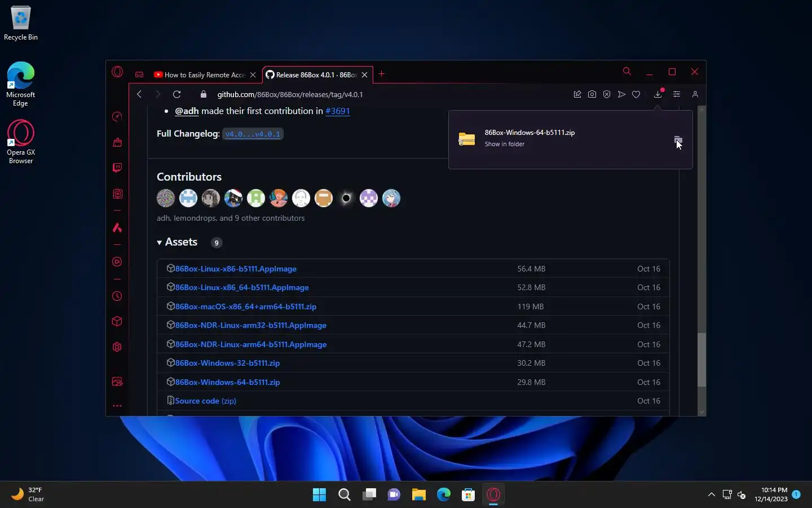
Task: Close the YouTube tab
Action: (253, 75)
